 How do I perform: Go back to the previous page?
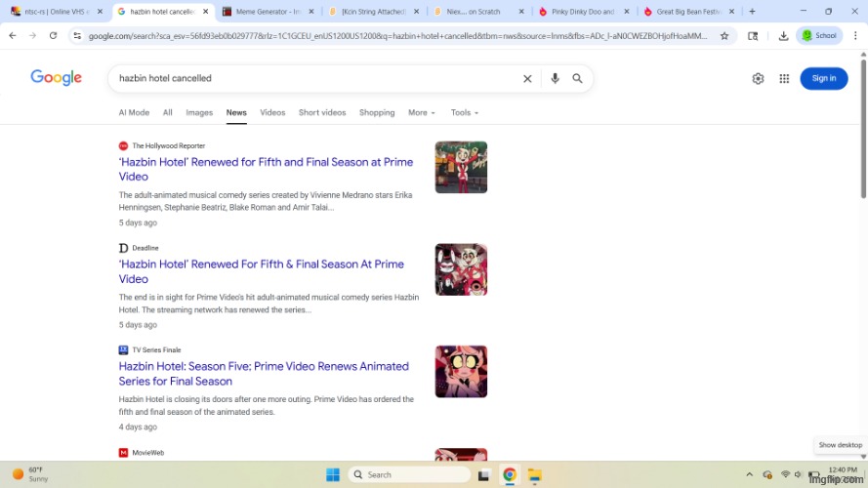coord(12,35)
